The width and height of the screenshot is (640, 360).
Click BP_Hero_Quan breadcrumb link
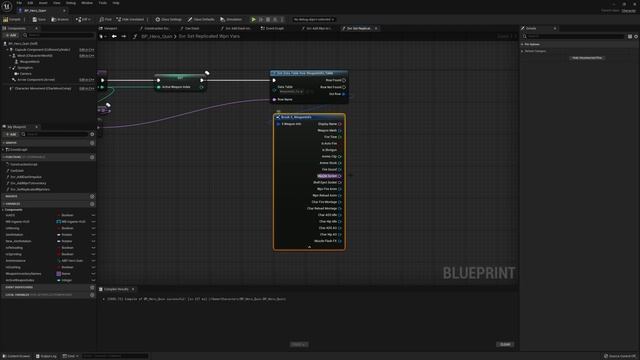point(157,36)
